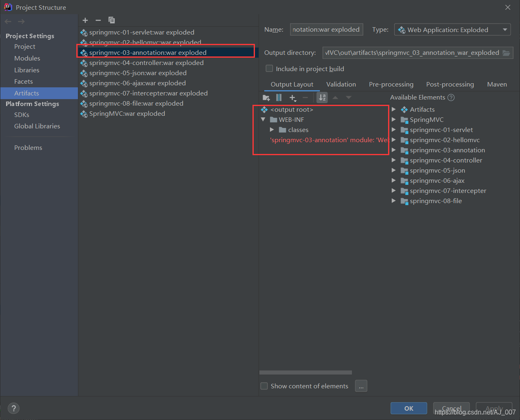The width and height of the screenshot is (520, 420).
Task: Open the Pre-processing tab
Action: pos(391,84)
